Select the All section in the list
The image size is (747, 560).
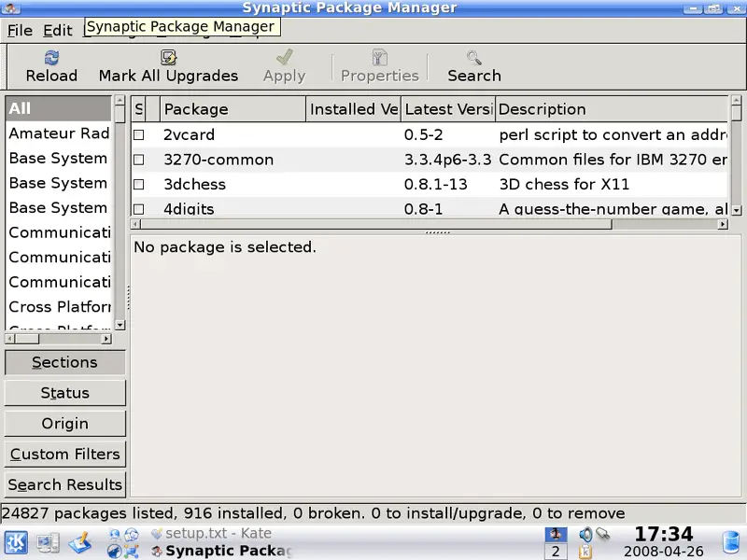59,108
